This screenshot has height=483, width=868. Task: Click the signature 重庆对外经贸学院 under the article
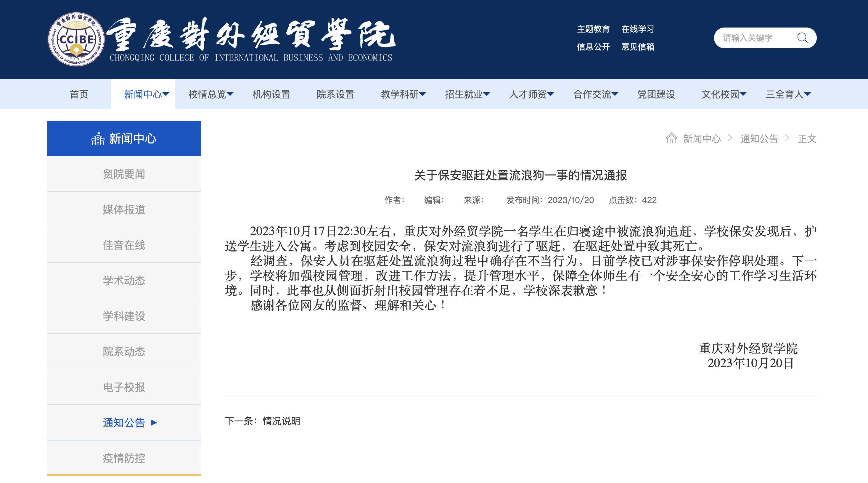748,348
